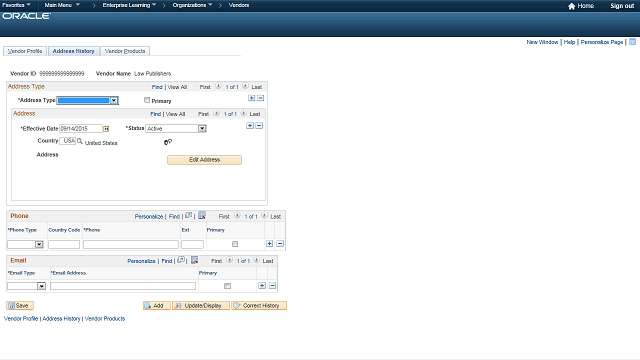Show next Address row arrow
The width and height of the screenshot is (640, 360).
(243, 113)
